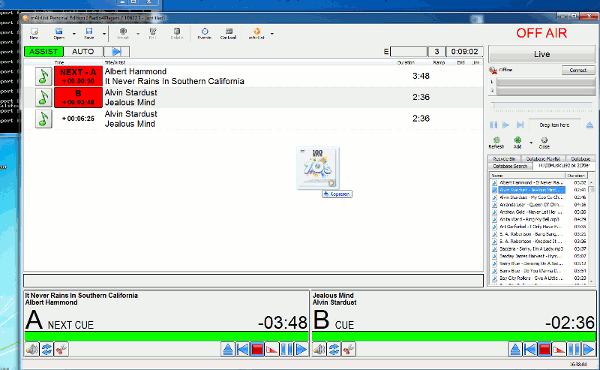Pause Player A
Screen dimensions: 600x370
(287, 349)
